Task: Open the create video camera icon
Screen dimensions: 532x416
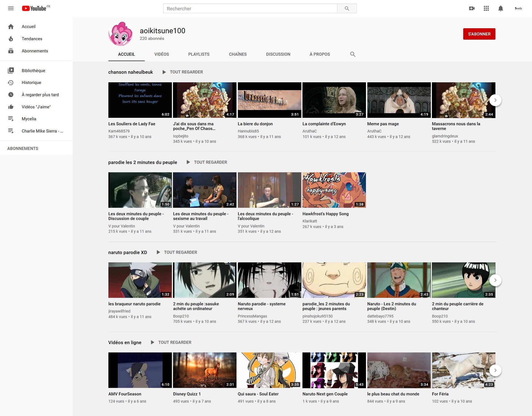Action: pos(472,8)
